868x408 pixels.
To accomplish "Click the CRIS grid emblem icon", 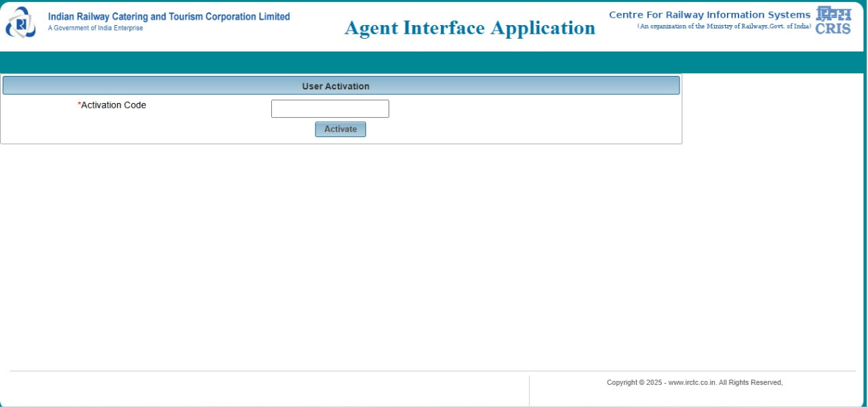I will [835, 16].
